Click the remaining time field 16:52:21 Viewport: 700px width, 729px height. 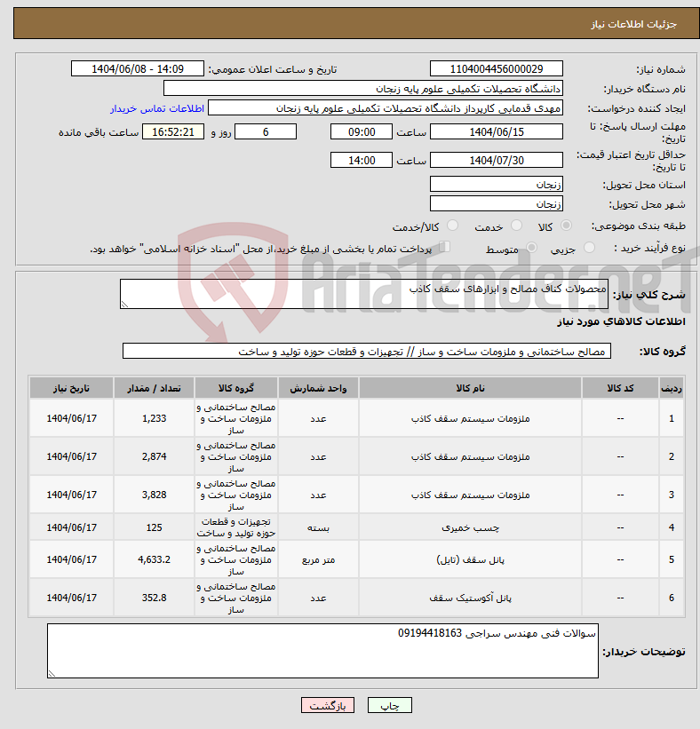pos(173,131)
